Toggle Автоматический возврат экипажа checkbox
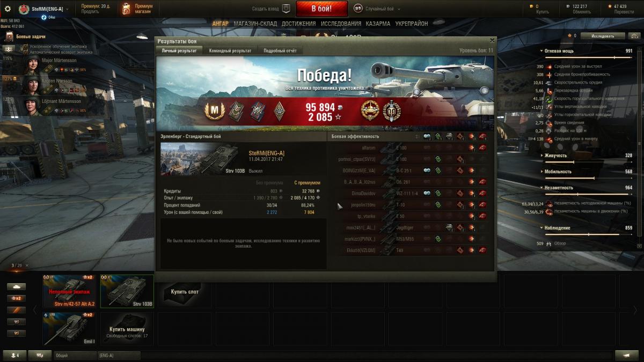 [25, 53]
